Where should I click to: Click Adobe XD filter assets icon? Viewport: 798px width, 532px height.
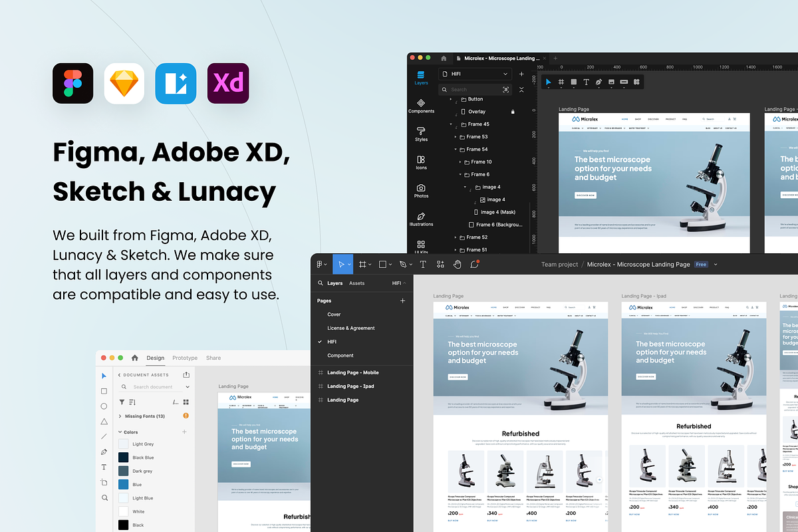(x=121, y=402)
